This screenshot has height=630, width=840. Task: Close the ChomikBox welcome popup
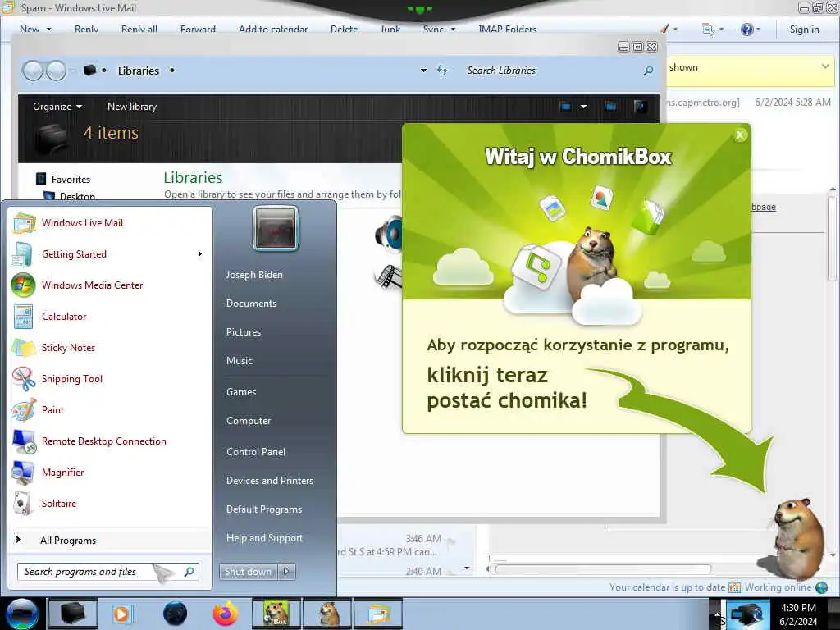tap(740, 135)
